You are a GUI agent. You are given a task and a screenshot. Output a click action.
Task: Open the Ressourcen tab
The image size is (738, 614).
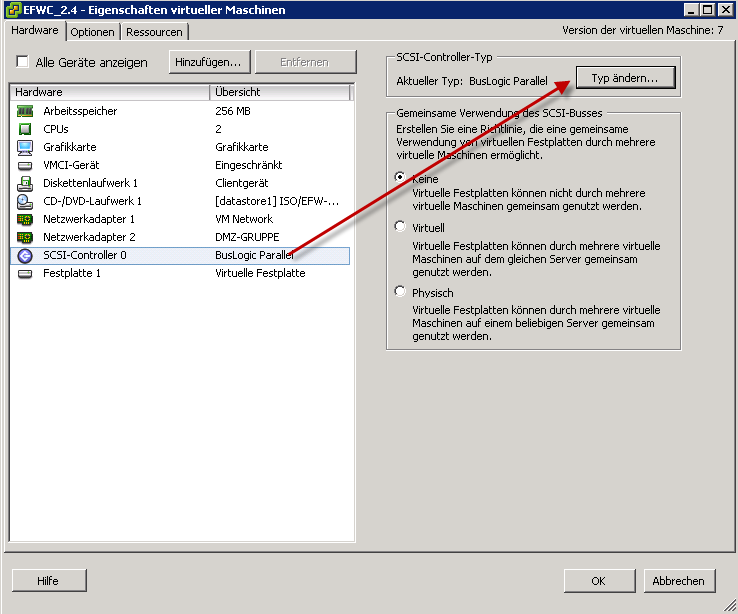coord(154,32)
